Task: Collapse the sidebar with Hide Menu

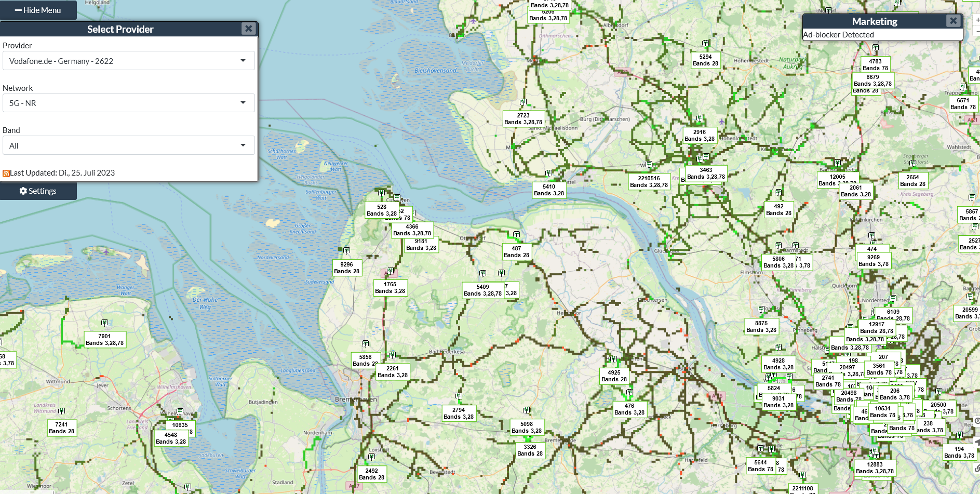Action: (x=38, y=10)
